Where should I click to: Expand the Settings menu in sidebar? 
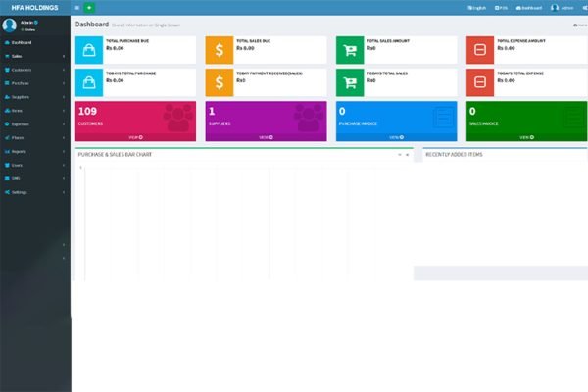[34, 192]
